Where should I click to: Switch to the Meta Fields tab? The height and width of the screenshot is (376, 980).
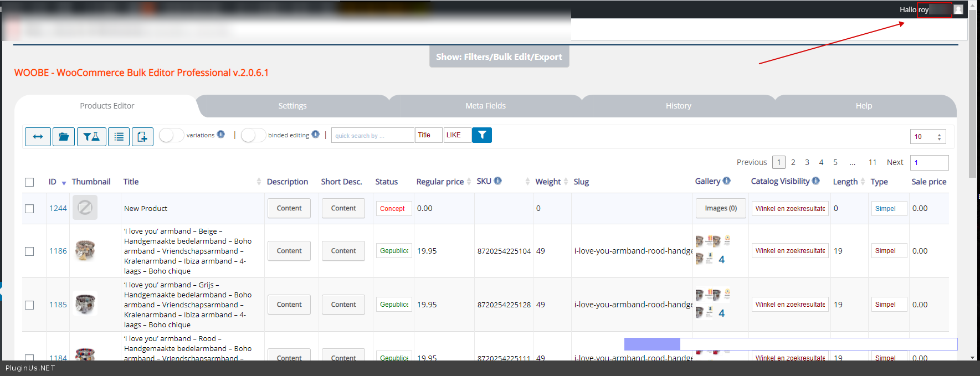[485, 106]
